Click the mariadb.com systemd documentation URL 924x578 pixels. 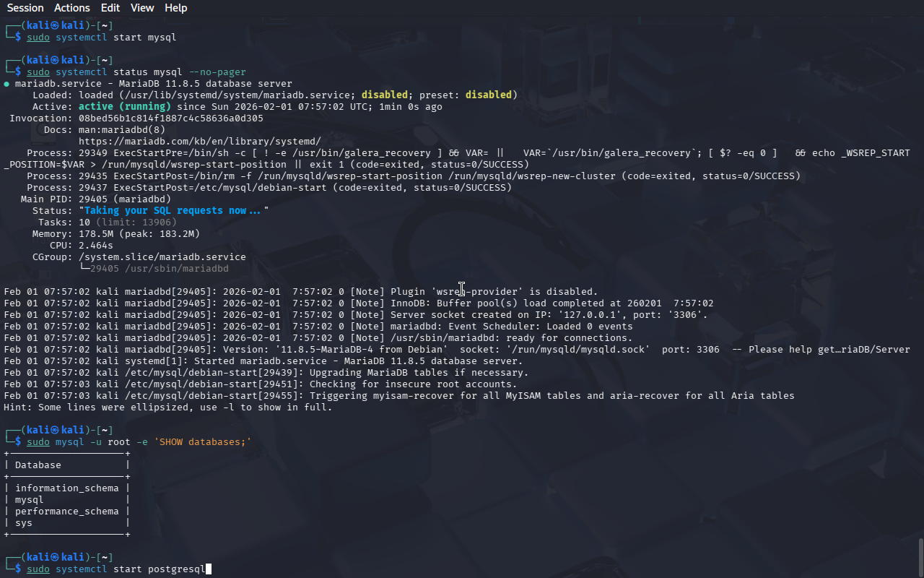tap(199, 142)
